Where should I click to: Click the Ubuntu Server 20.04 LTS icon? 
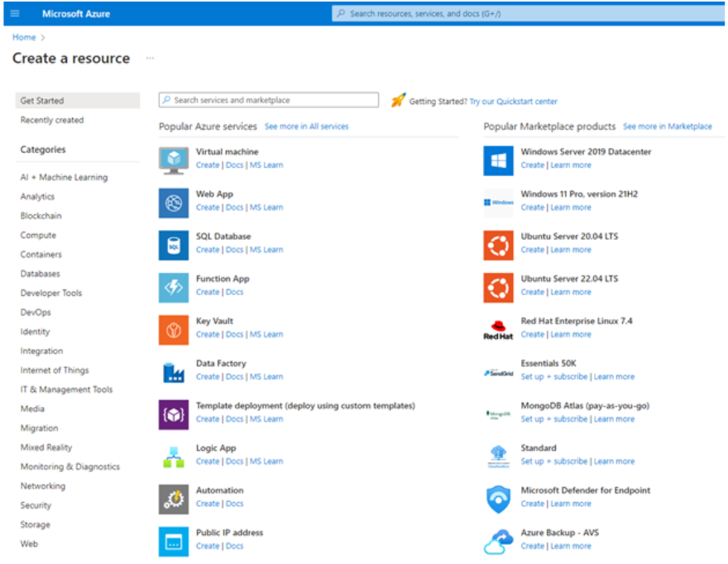(498, 245)
